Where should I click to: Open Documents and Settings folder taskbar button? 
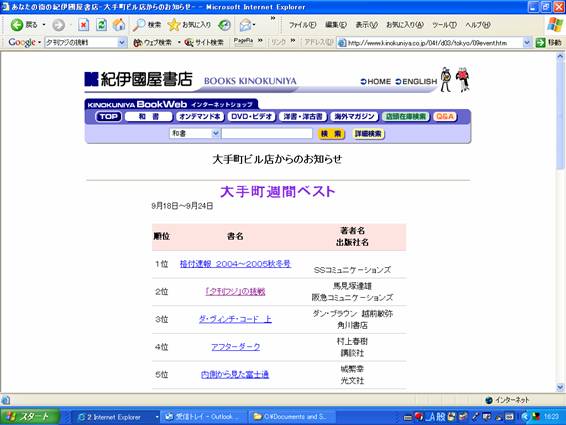[x=292, y=417]
